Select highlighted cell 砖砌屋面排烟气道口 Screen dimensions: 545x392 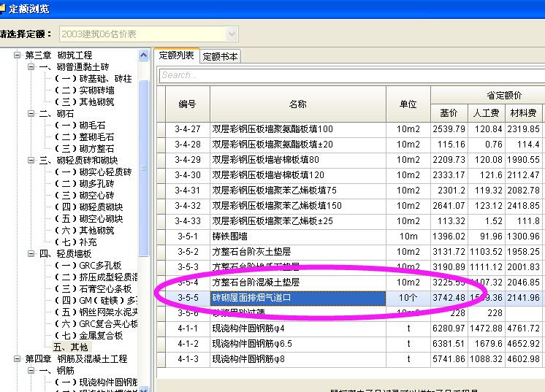pyautogui.click(x=298, y=299)
